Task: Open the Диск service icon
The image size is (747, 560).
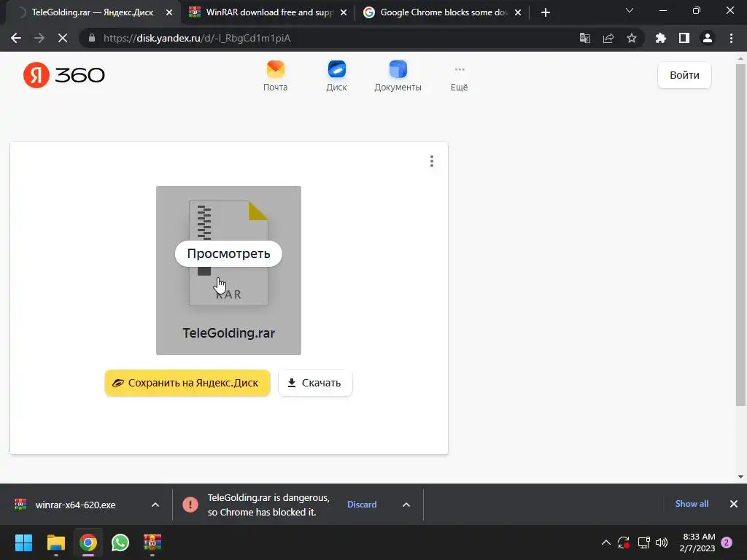Action: click(x=337, y=76)
